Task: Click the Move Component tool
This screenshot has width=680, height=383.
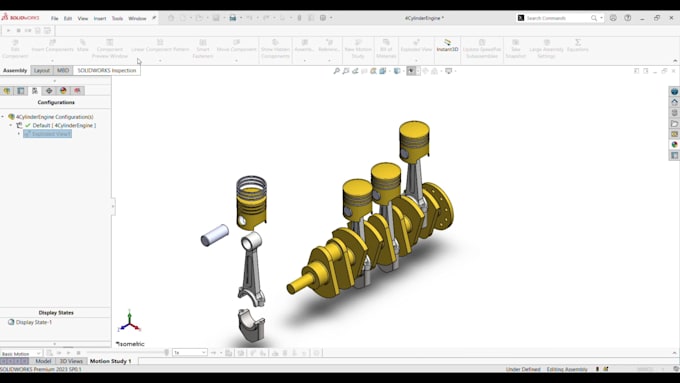Action: pyautogui.click(x=236, y=46)
